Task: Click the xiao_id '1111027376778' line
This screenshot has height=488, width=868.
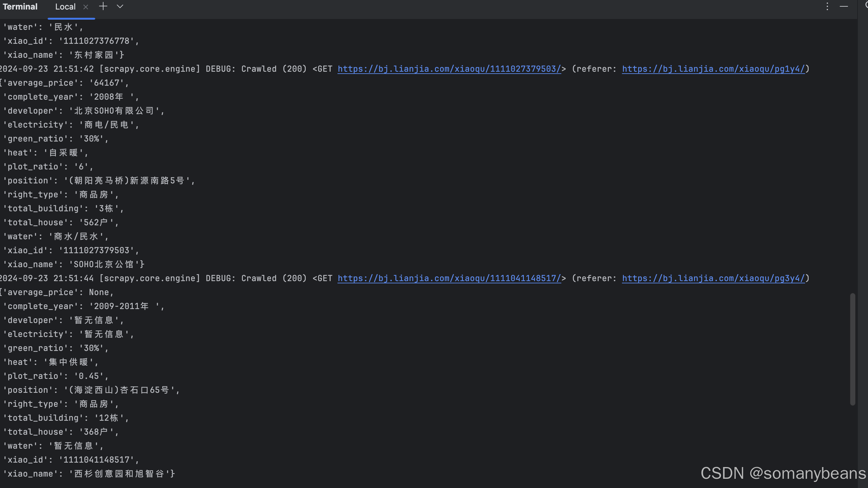Action: point(71,41)
